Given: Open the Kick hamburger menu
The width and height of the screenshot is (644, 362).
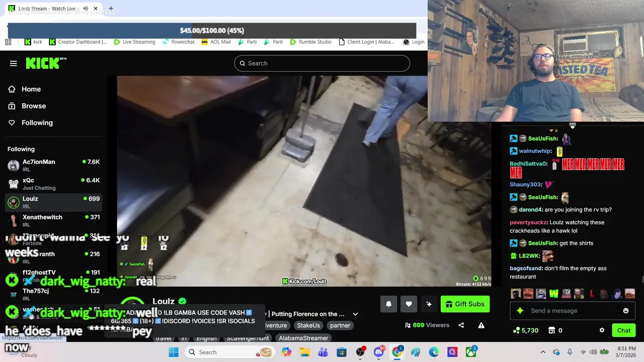Looking at the screenshot, I should point(14,63).
